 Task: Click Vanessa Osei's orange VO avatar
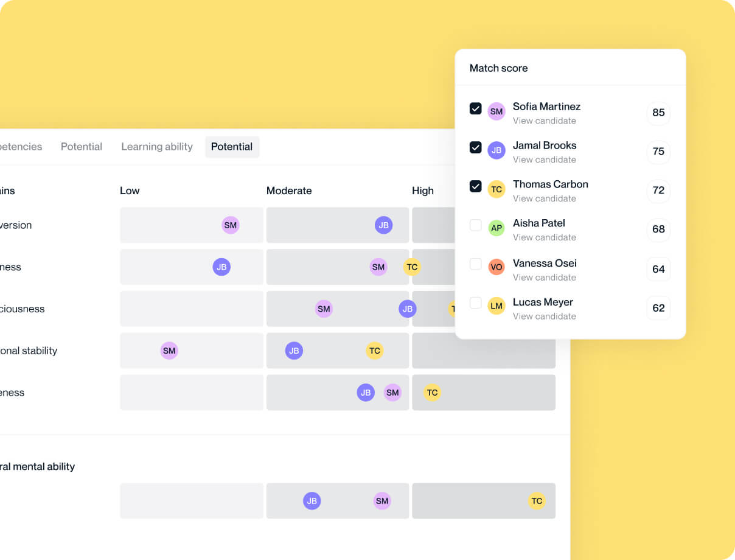tap(496, 267)
